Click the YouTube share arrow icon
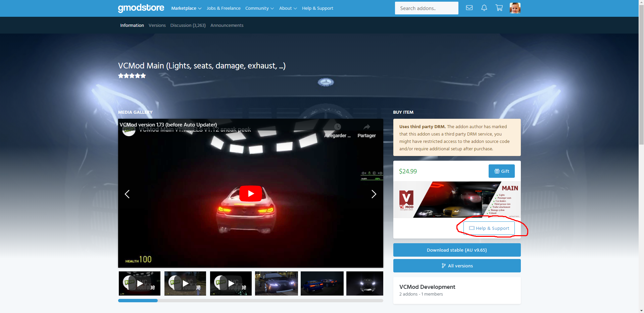This screenshot has width=644, height=313. pos(366,127)
